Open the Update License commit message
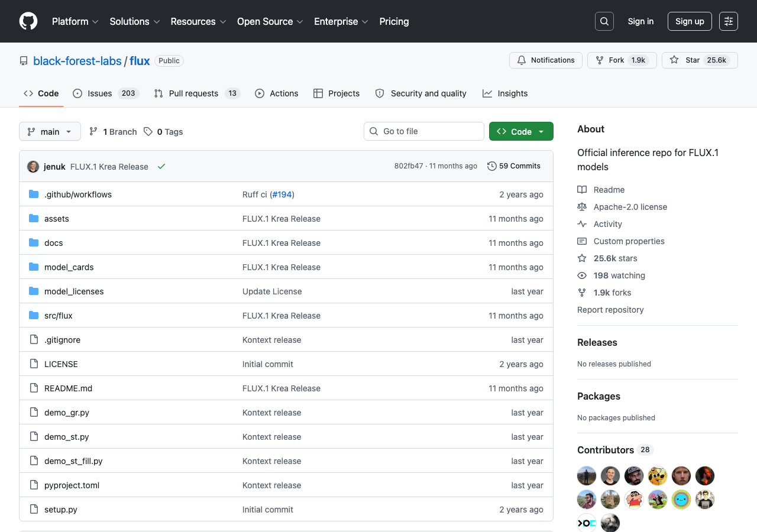Image resolution: width=757 pixels, height=532 pixels. 272,291
